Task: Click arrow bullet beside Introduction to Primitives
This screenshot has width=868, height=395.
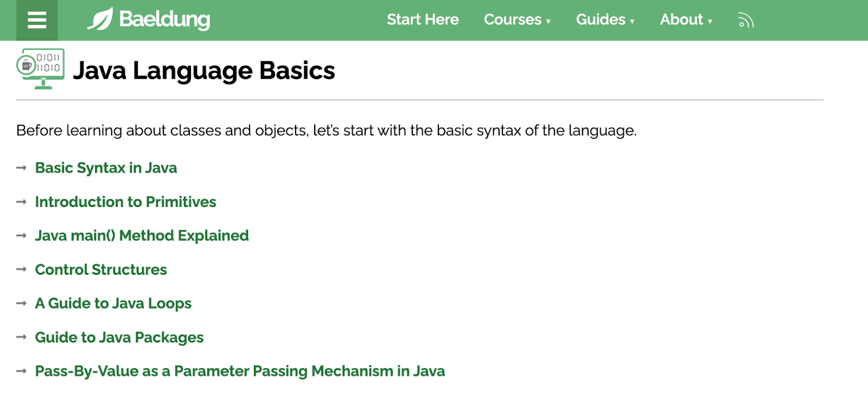Action: [22, 202]
